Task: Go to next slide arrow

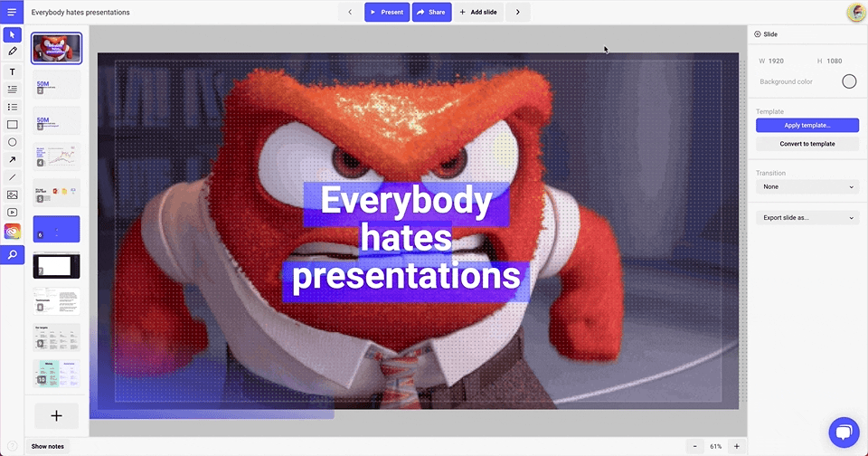Action: pos(517,12)
